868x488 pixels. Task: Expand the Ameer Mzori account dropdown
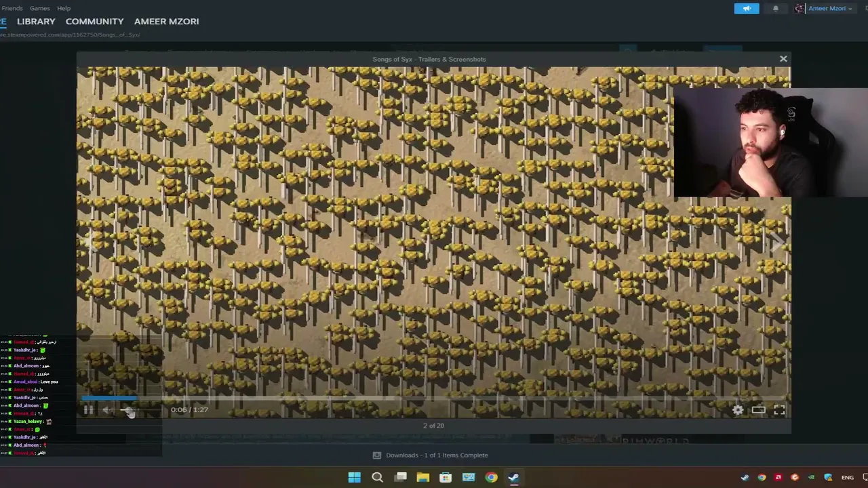click(830, 8)
